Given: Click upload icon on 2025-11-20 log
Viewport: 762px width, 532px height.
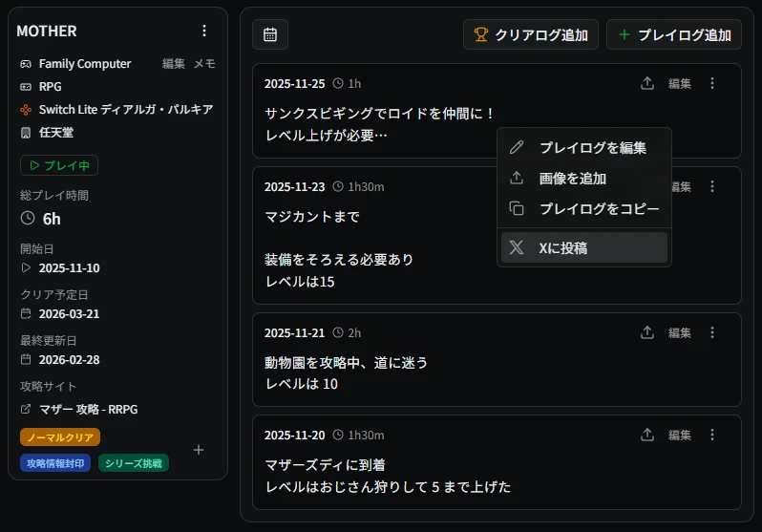Looking at the screenshot, I should pos(647,435).
